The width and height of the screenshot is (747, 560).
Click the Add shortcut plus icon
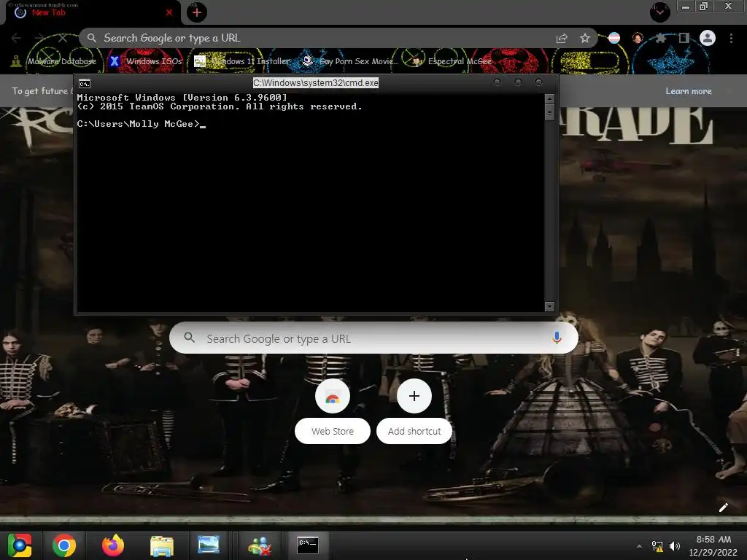tap(414, 396)
